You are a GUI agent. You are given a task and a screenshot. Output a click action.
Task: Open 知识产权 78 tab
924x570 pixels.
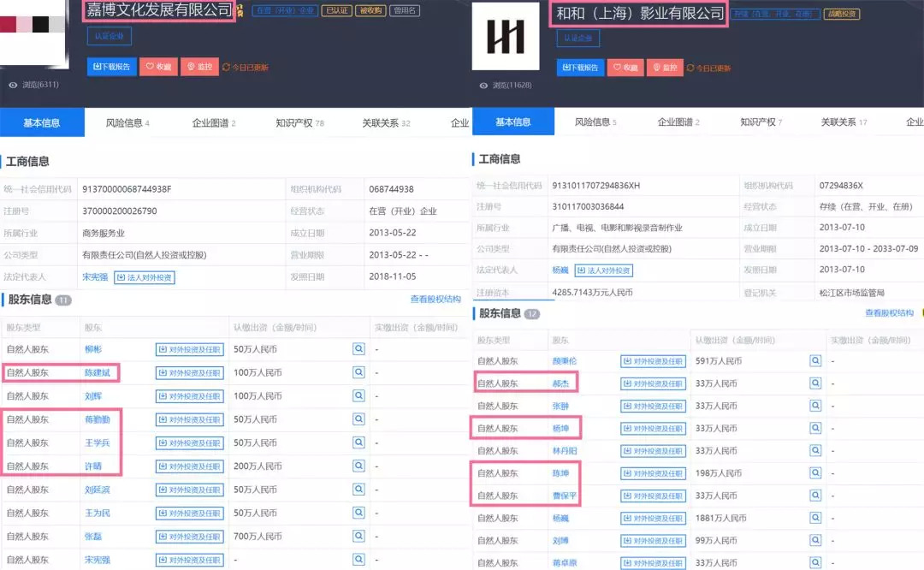coord(300,122)
